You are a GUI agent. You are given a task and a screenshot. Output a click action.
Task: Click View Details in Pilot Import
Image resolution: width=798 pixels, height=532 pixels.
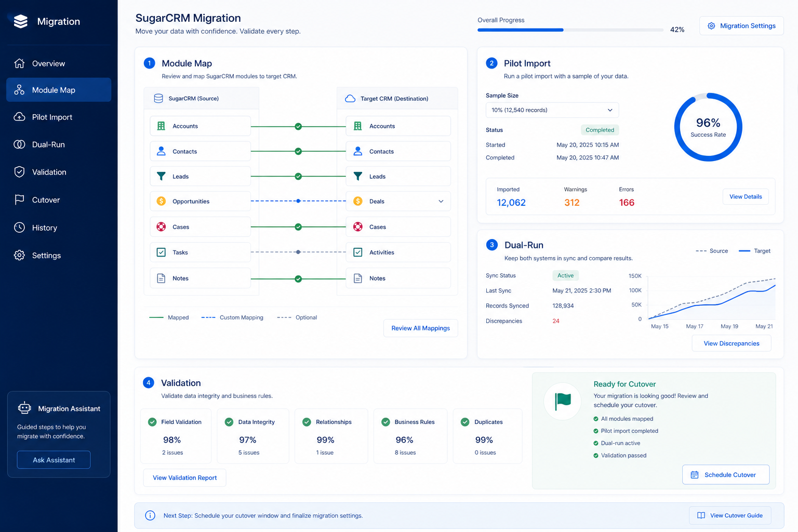click(746, 196)
